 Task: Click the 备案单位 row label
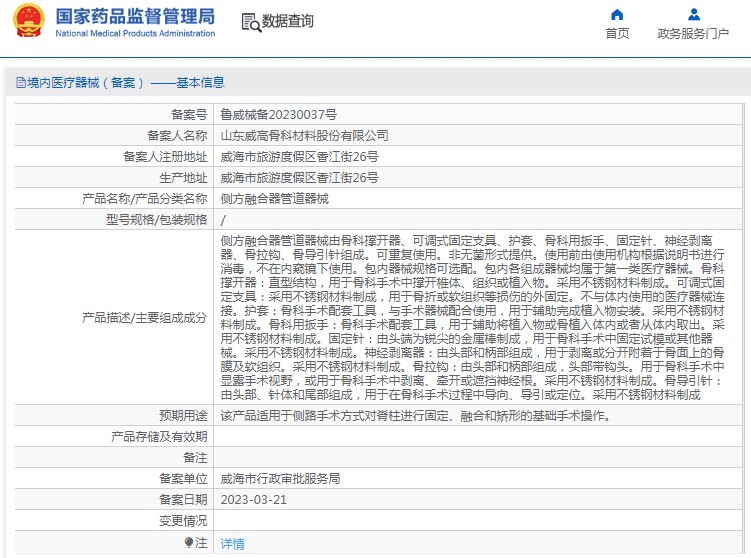[x=183, y=478]
